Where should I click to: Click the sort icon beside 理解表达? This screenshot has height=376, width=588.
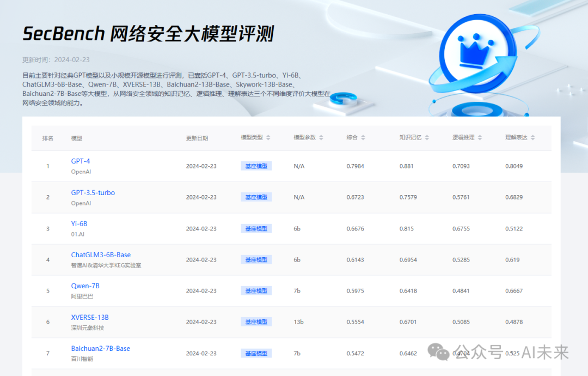coord(532,138)
